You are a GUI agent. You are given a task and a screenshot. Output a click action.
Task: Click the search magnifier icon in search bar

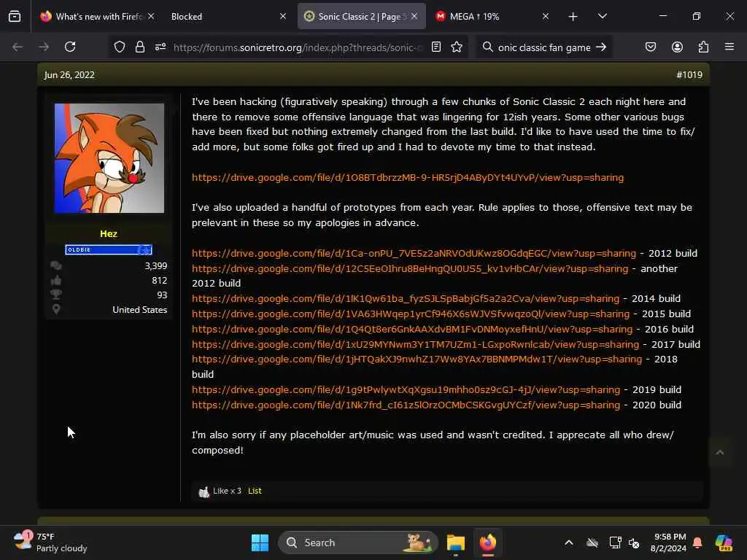487,47
